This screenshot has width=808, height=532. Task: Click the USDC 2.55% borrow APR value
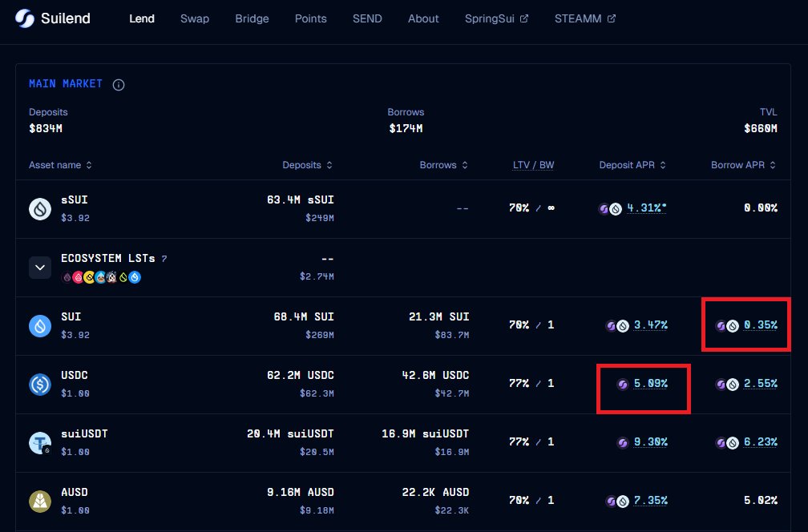point(761,384)
